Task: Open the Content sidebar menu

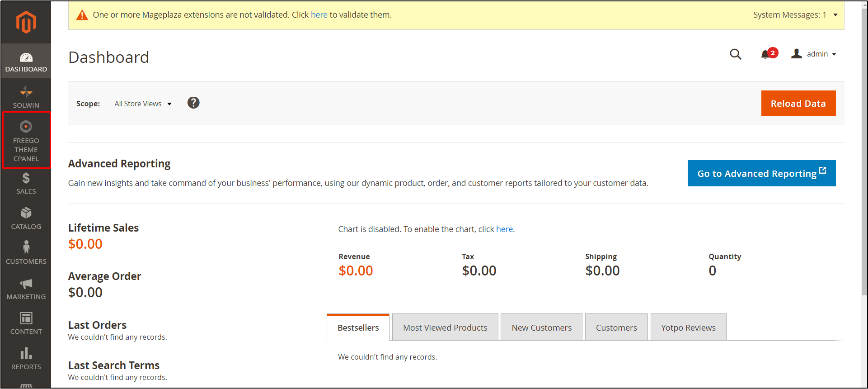Action: (26, 323)
